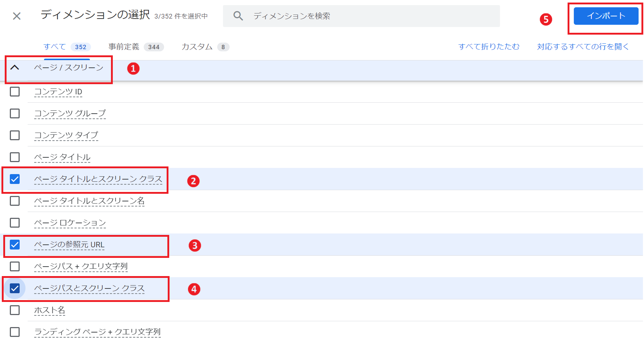
Task: Check the コンテンツ ID checkbox
Action: click(15, 91)
